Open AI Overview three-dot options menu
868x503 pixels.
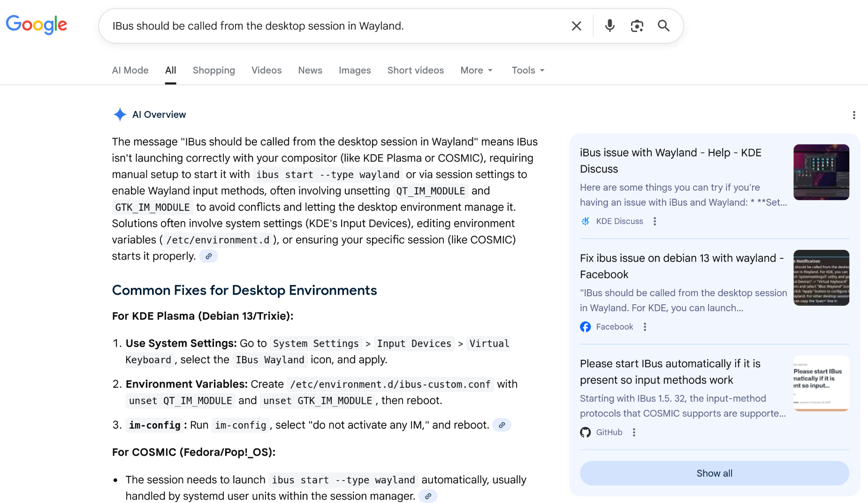(854, 115)
